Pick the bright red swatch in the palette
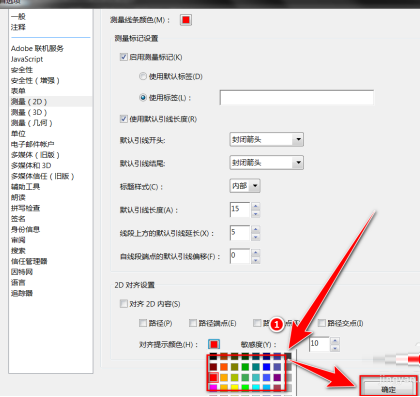 tap(213, 377)
